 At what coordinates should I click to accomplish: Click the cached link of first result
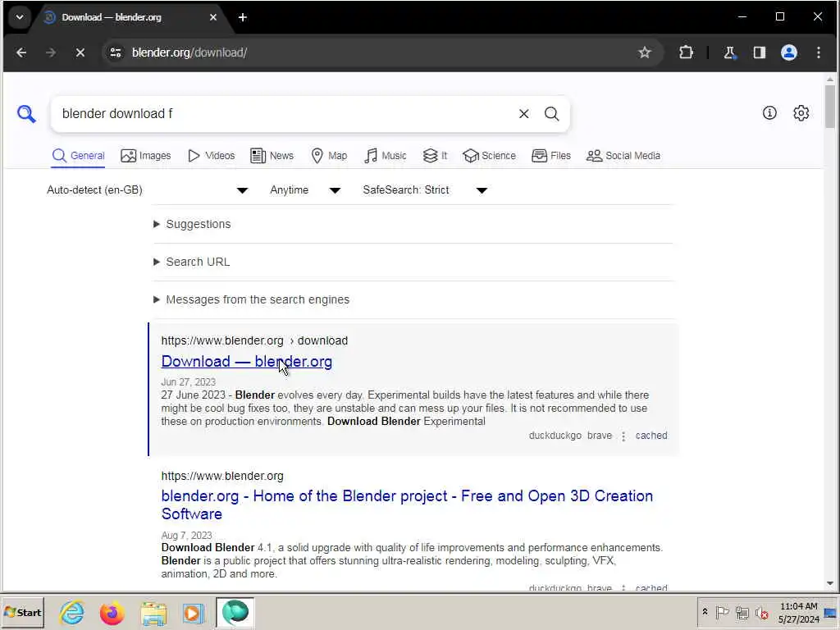[x=651, y=436]
